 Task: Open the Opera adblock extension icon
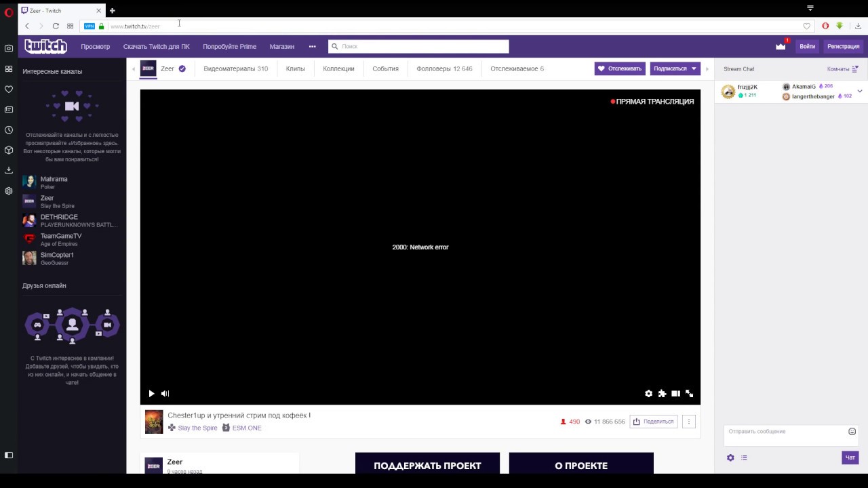click(825, 26)
